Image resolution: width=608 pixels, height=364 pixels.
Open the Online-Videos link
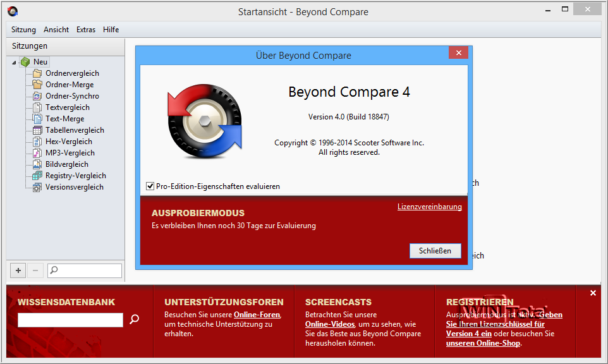pyautogui.click(x=330, y=324)
